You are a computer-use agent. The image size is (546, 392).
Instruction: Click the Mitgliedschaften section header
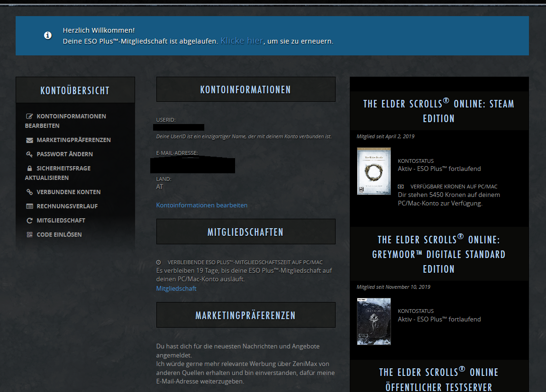pyautogui.click(x=246, y=232)
